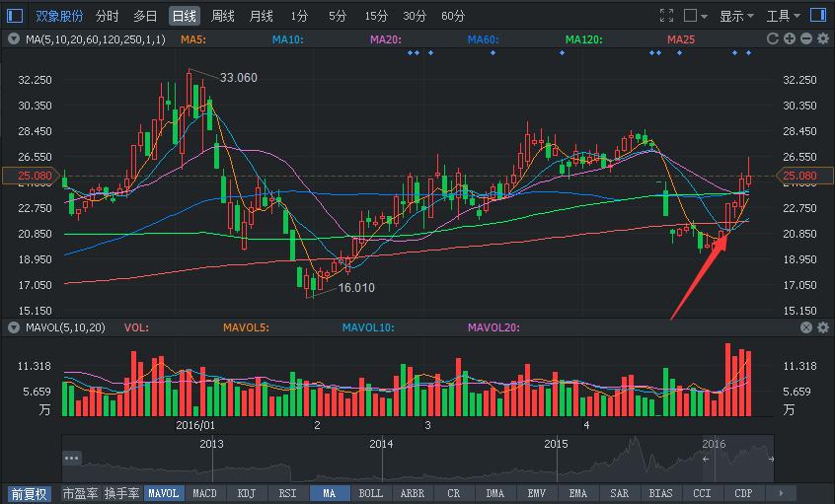Open the 显示 display dropdown
Image resolution: width=835 pixels, height=504 pixels.
point(736,16)
